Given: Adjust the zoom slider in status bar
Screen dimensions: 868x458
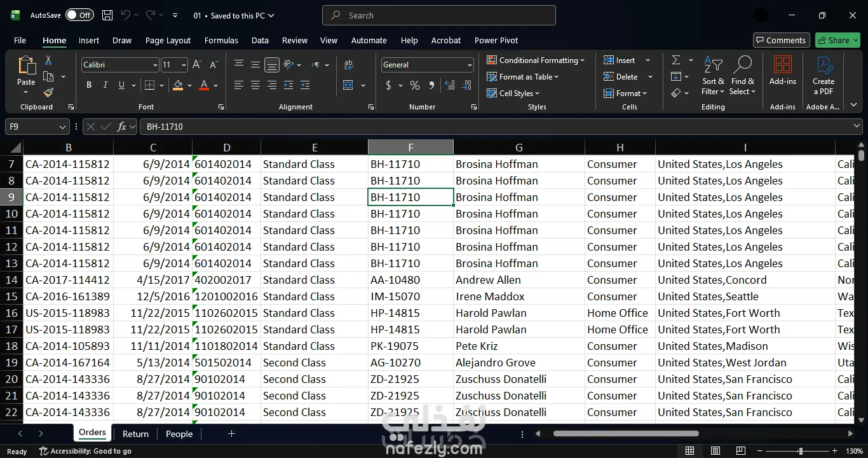Looking at the screenshot, I should (800, 451).
